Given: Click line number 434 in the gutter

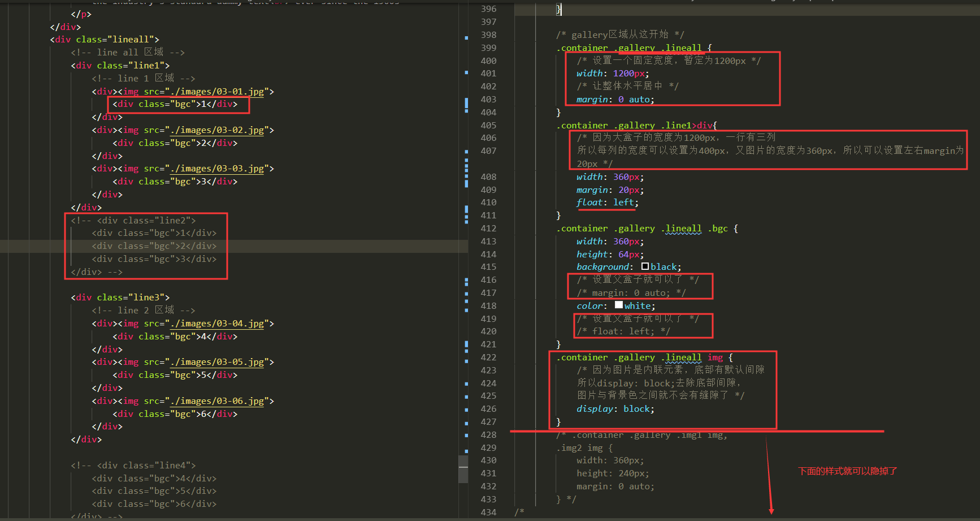Looking at the screenshot, I should (488, 512).
